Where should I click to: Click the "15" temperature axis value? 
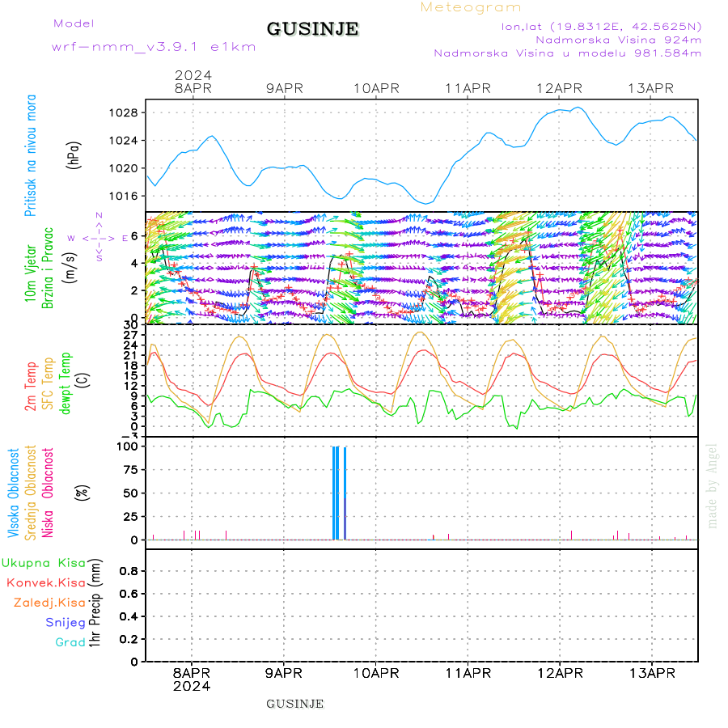coord(131,375)
